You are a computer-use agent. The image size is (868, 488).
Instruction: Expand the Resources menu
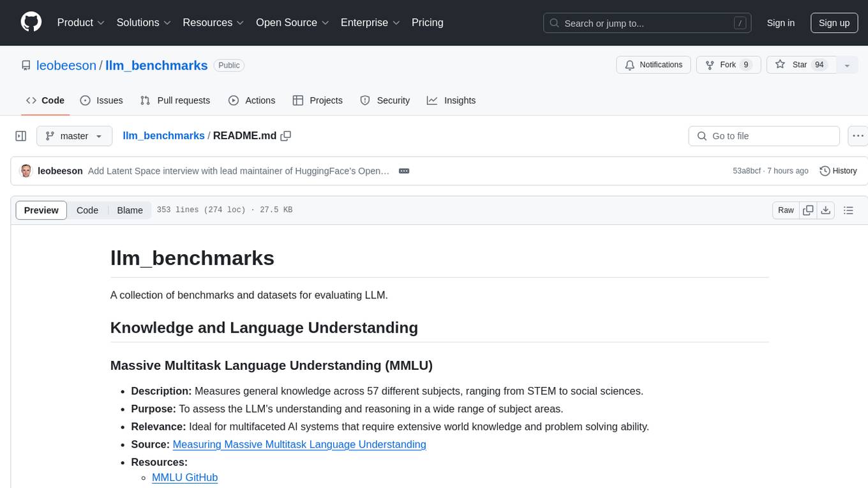(x=213, y=22)
